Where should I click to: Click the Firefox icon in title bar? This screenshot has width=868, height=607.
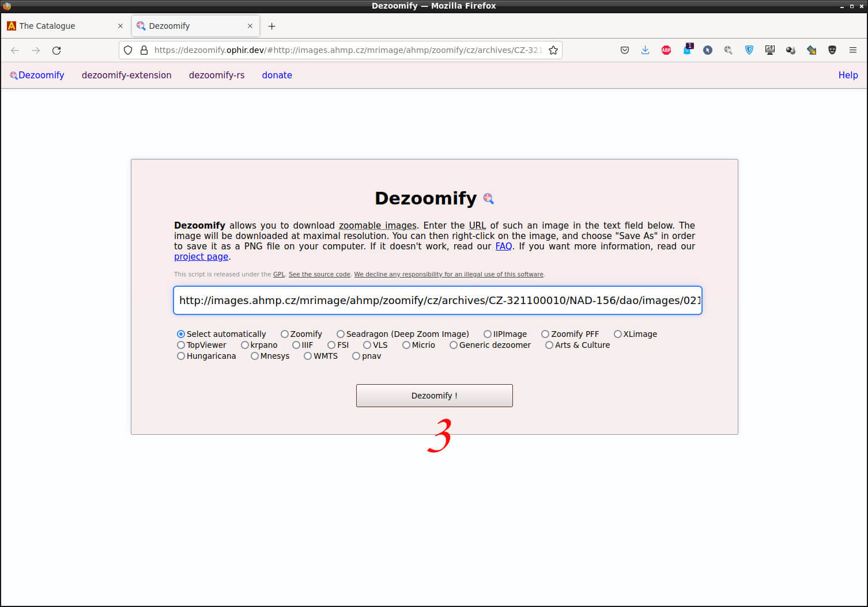pyautogui.click(x=7, y=6)
